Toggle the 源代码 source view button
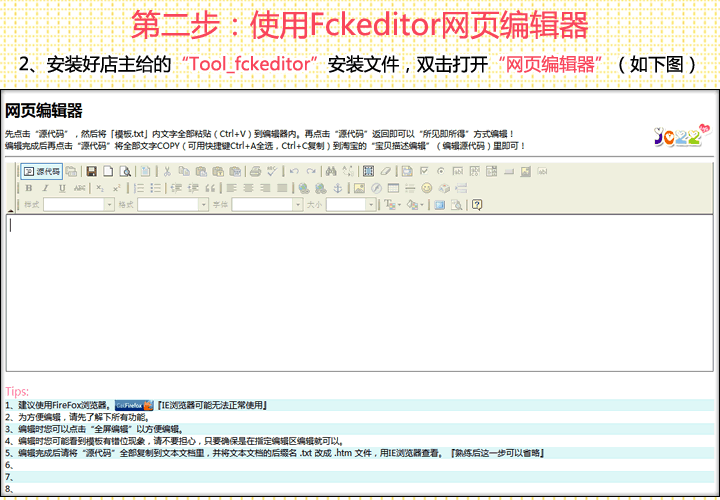This screenshot has height=500, width=720. (41, 171)
